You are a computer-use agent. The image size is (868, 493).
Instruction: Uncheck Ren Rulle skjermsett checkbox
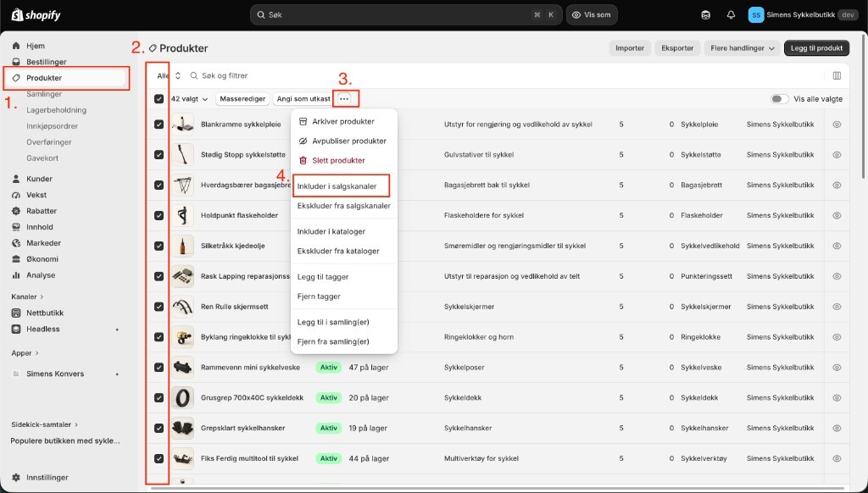[159, 307]
